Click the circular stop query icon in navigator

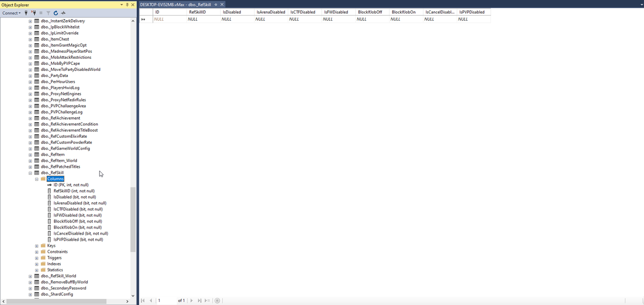coord(217,300)
